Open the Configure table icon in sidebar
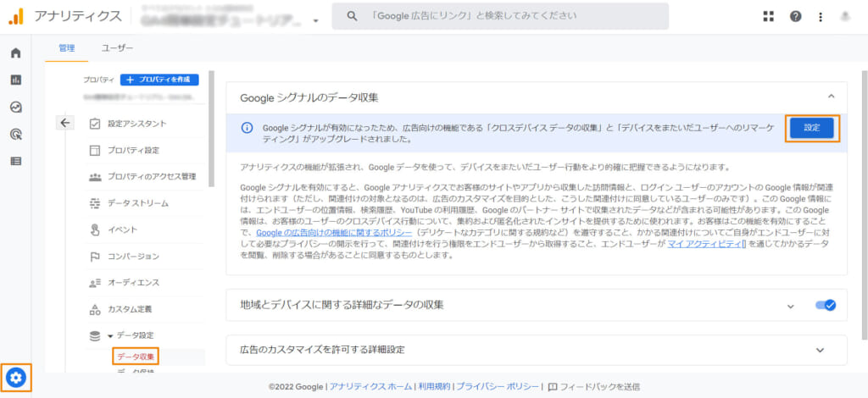The image size is (868, 398). tap(15, 162)
